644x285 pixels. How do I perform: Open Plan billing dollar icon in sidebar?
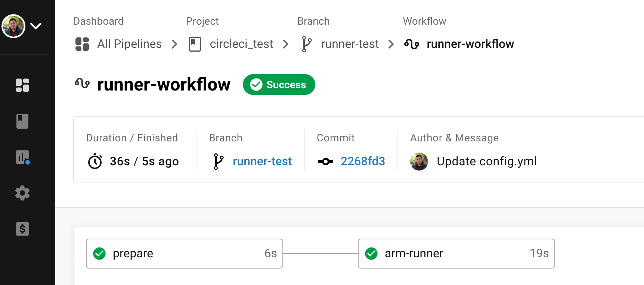click(22, 229)
